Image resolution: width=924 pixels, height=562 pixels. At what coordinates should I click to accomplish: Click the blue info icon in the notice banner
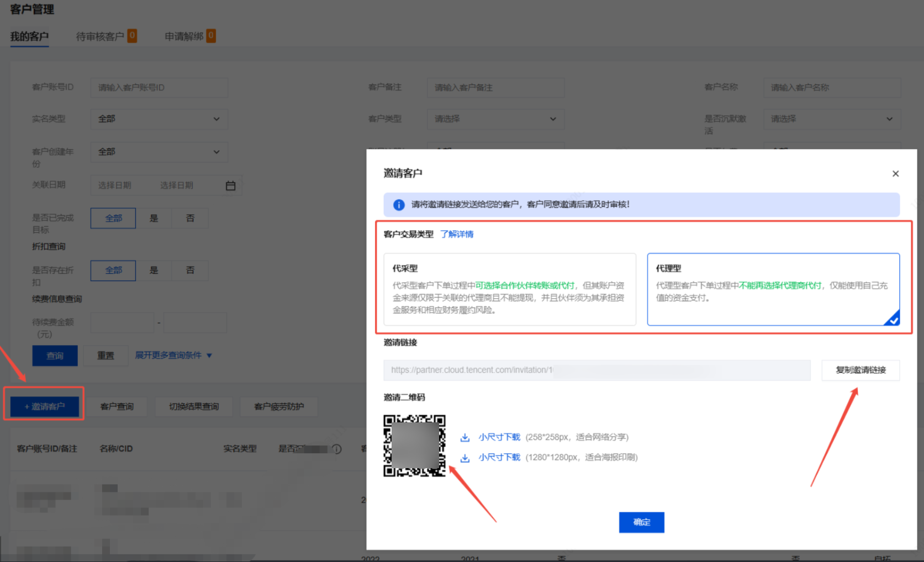click(399, 205)
